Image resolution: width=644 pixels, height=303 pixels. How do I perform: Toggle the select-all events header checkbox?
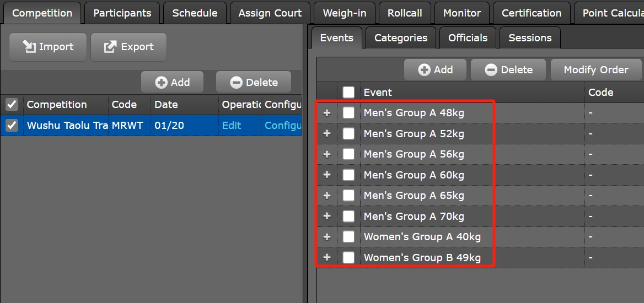pyautogui.click(x=348, y=92)
